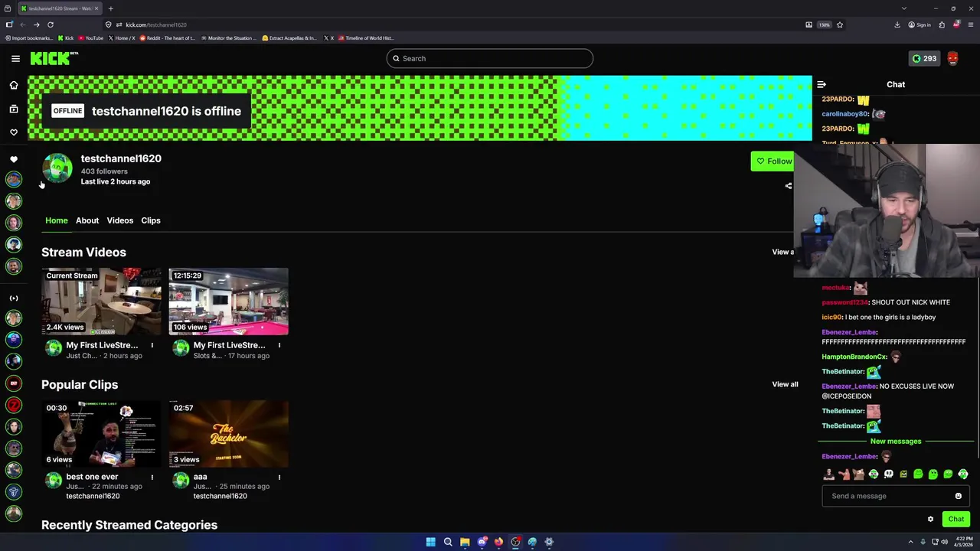
Task: Open options for 'best one ever' clip
Action: point(152,477)
